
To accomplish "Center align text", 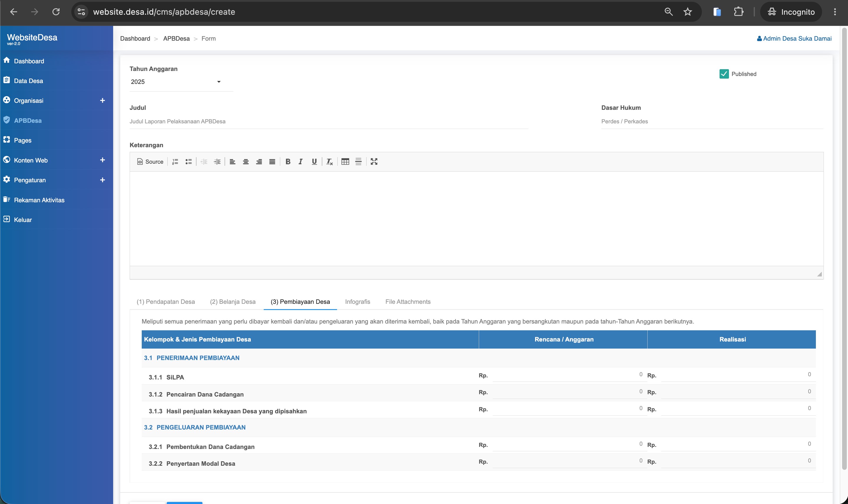I will click(x=246, y=162).
